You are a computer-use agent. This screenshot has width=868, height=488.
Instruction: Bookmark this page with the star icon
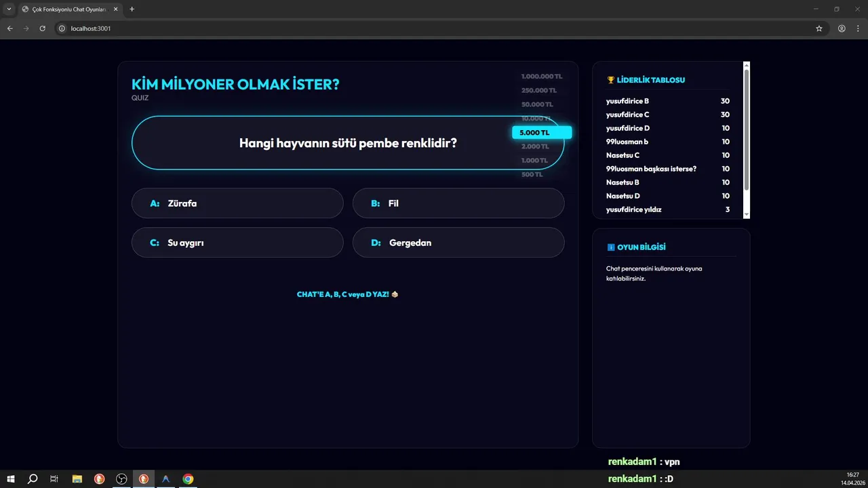(819, 28)
